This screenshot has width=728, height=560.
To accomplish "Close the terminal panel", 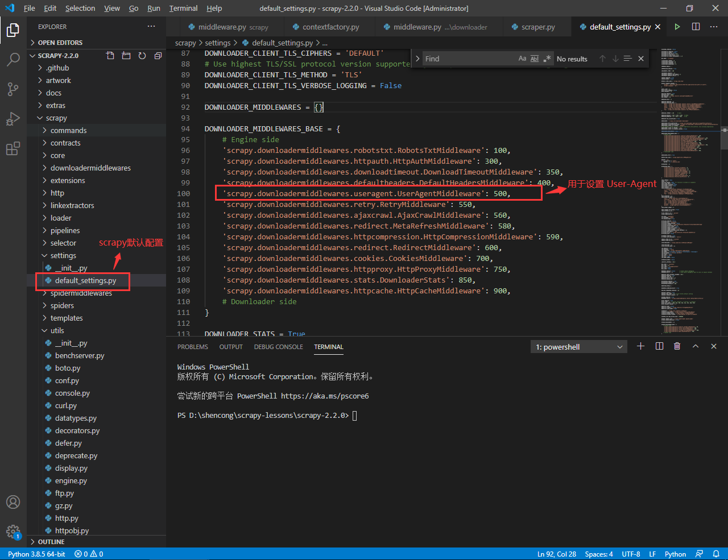I will pyautogui.click(x=714, y=346).
